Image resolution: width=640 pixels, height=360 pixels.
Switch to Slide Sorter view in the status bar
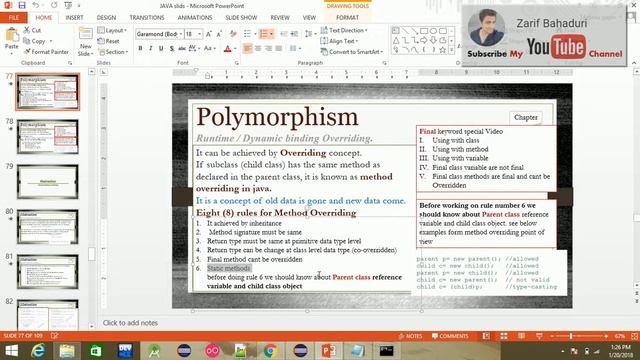click(504, 336)
